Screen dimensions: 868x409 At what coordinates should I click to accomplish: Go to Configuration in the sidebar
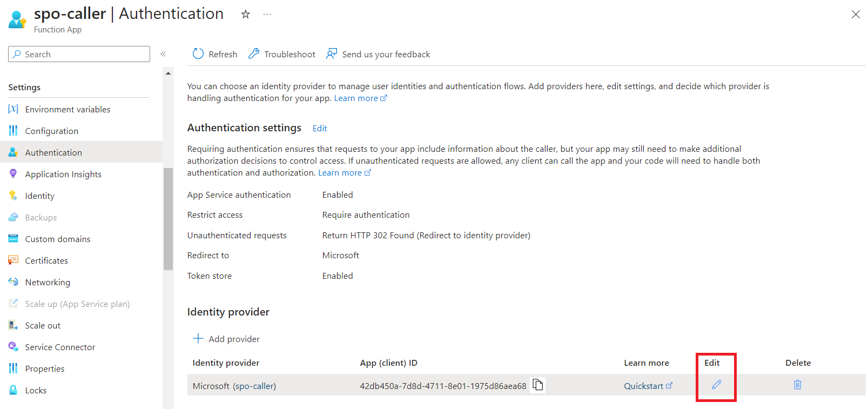[x=51, y=131]
